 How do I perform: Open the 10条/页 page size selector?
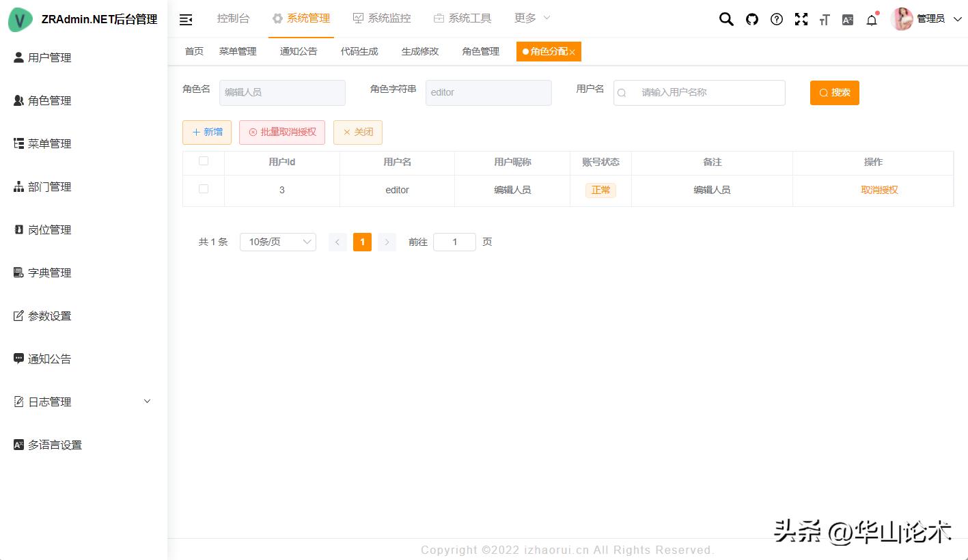pyautogui.click(x=277, y=241)
